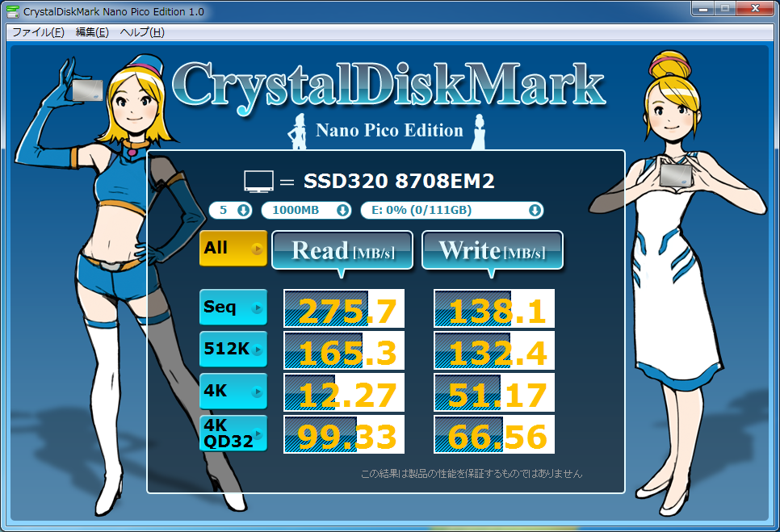
Task: Close the CrystalDiskMark window
Action: 755,8
